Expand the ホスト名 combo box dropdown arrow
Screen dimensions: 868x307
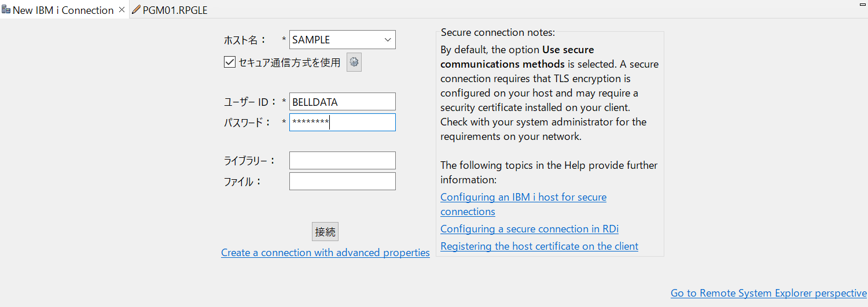click(388, 40)
